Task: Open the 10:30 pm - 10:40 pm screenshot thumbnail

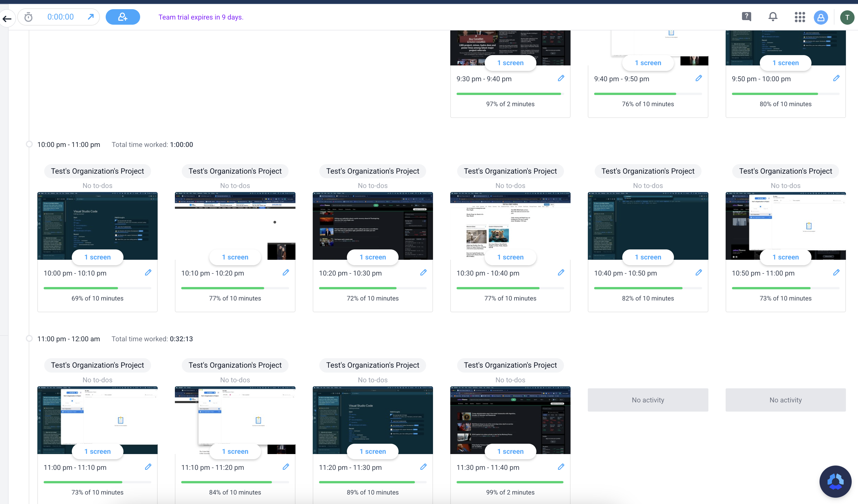Action: pos(510,221)
